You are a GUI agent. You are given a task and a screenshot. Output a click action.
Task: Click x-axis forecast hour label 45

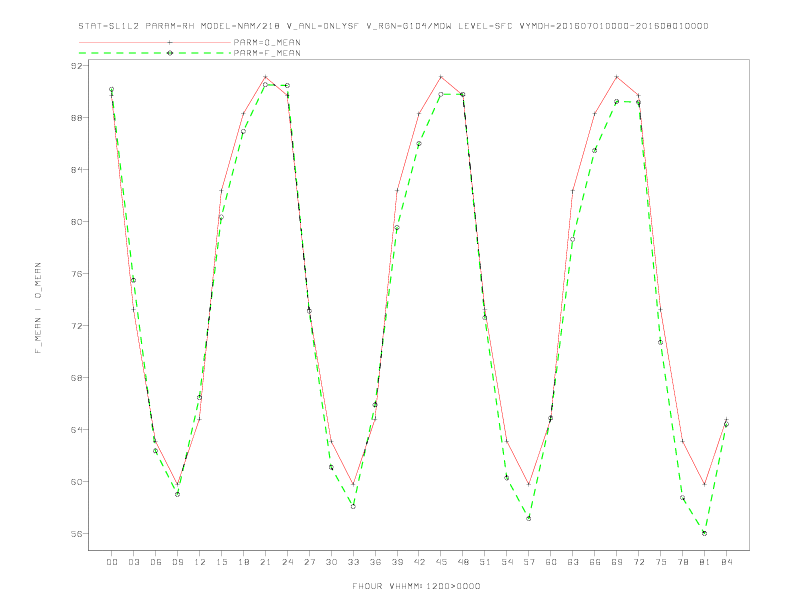441,562
